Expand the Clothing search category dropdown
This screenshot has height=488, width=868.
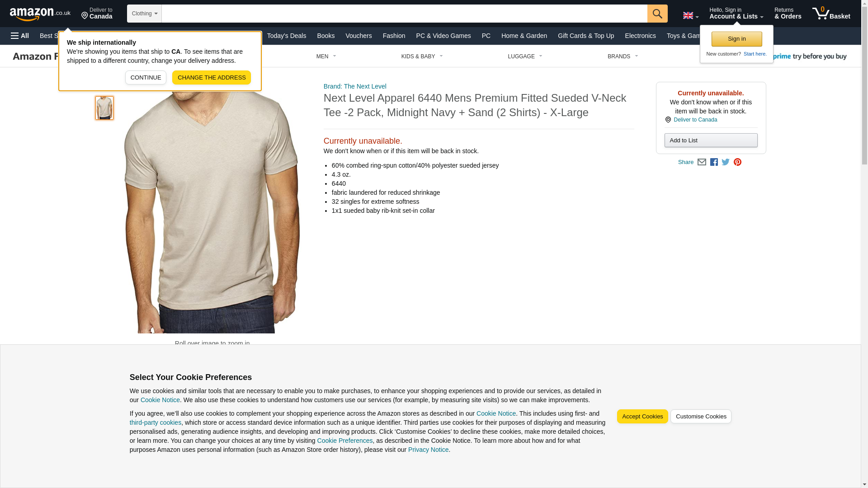[144, 14]
